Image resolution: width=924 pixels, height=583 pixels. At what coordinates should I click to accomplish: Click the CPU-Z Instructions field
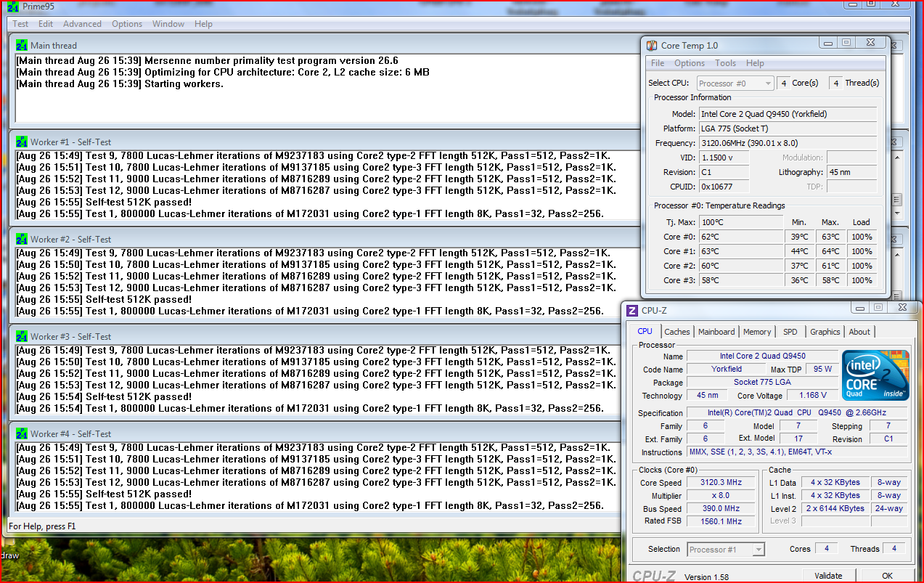click(x=798, y=452)
